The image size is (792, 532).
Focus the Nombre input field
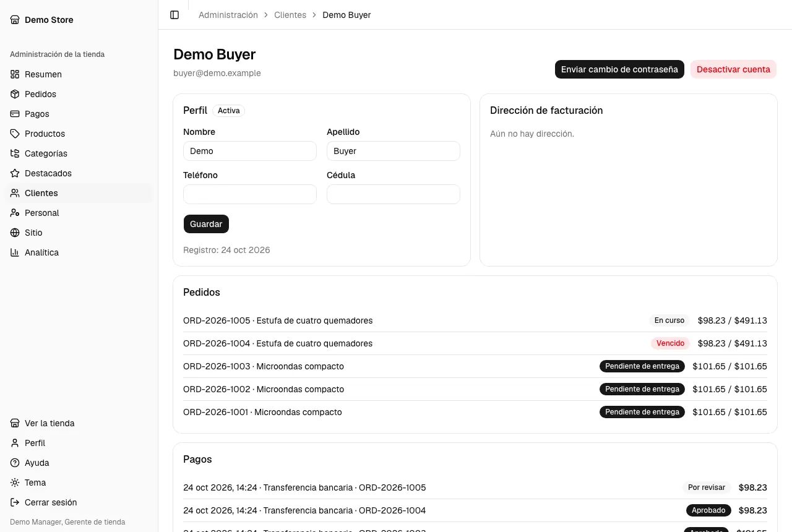250,151
